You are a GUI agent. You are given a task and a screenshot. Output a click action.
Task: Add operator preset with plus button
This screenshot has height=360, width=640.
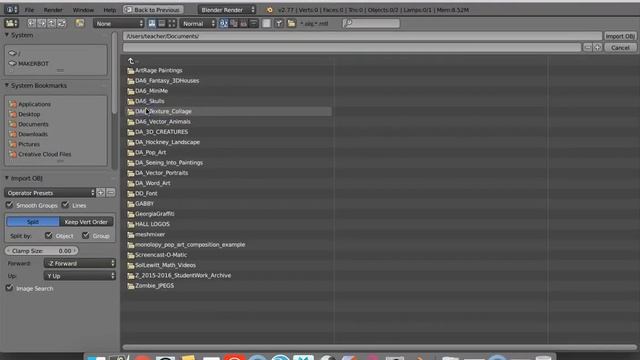(x=100, y=193)
